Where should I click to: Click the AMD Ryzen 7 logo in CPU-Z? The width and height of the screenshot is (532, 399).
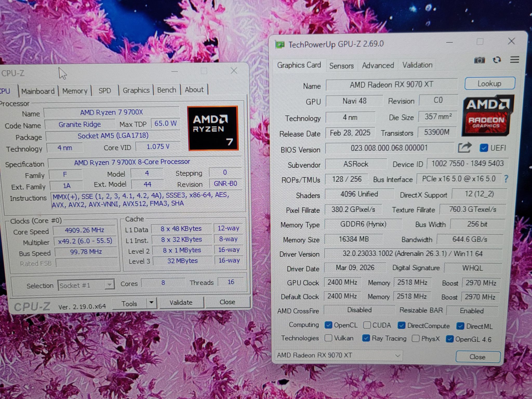(213, 128)
